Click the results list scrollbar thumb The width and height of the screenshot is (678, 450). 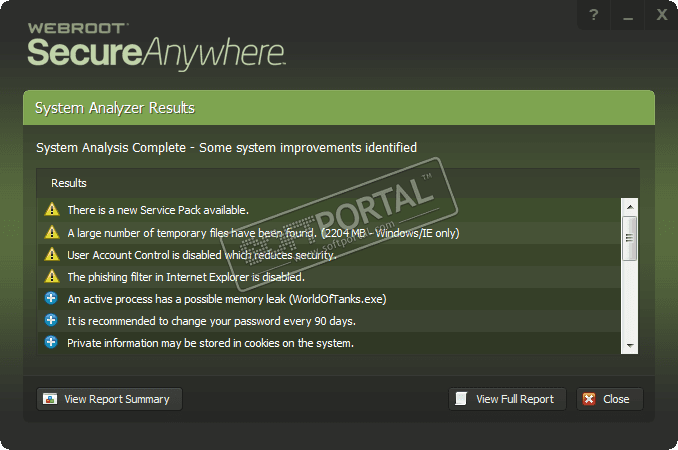tap(630, 238)
